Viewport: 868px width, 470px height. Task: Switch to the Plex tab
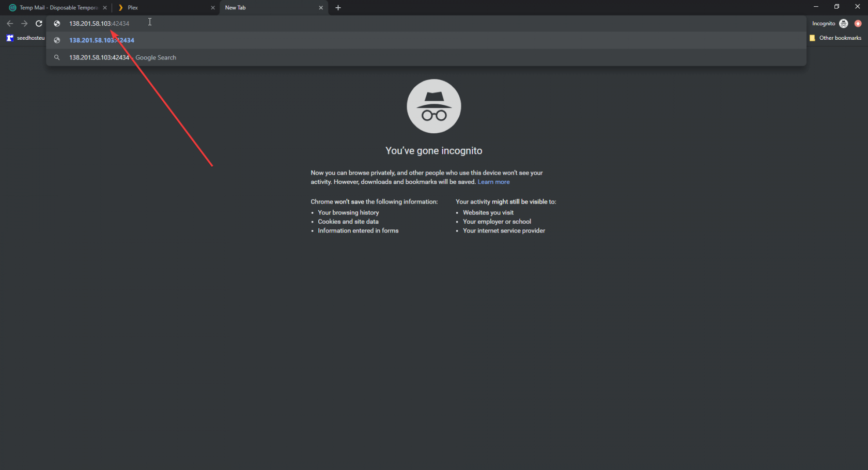165,8
